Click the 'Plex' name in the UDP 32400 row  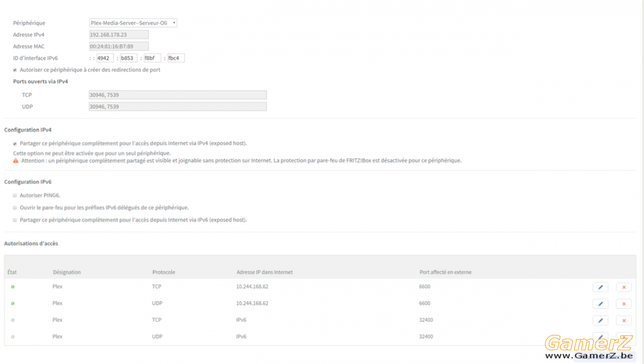click(57, 337)
